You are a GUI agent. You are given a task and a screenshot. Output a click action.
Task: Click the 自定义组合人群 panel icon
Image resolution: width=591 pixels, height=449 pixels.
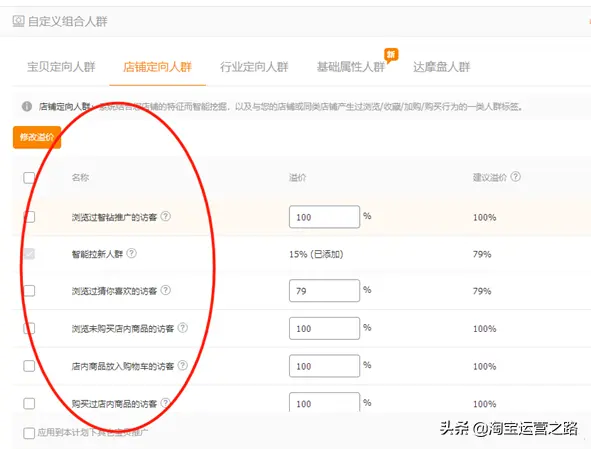pyautogui.click(x=18, y=21)
